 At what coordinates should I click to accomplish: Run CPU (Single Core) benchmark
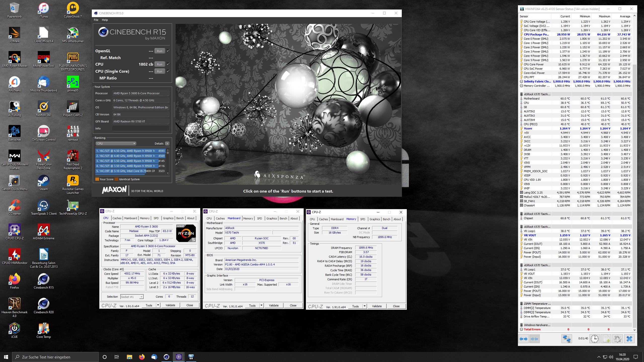click(160, 71)
